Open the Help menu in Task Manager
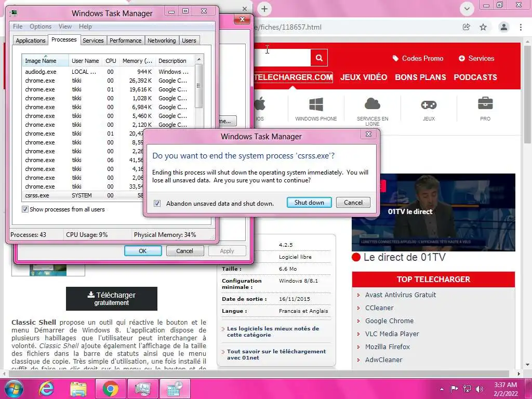The image size is (532, 399). pyautogui.click(x=85, y=26)
